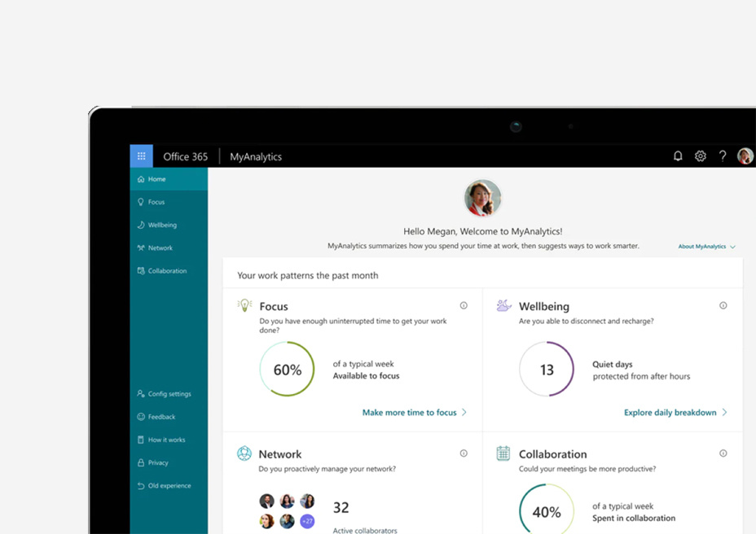The height and width of the screenshot is (534, 756).
Task: Open Config settings in the sidebar
Action: [x=169, y=394]
